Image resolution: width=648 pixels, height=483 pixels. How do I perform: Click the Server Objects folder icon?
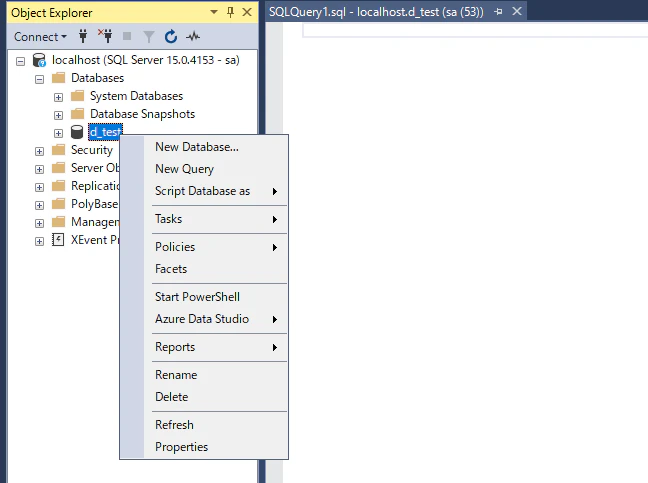[59, 168]
